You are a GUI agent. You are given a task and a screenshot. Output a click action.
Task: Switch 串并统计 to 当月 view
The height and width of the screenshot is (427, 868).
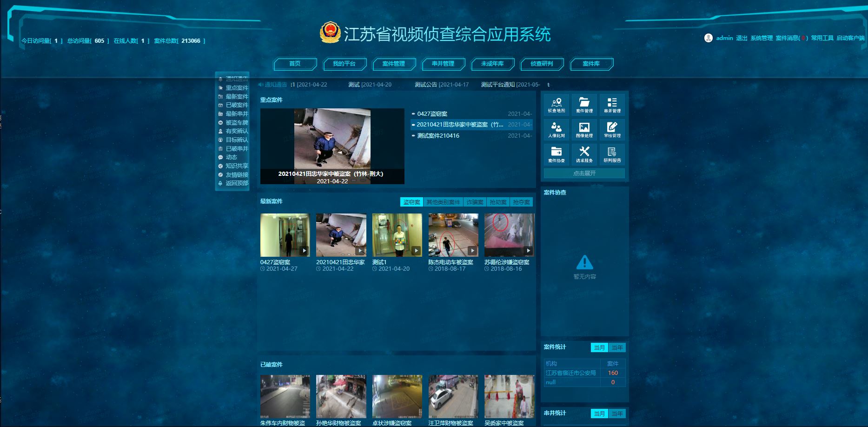(599, 414)
